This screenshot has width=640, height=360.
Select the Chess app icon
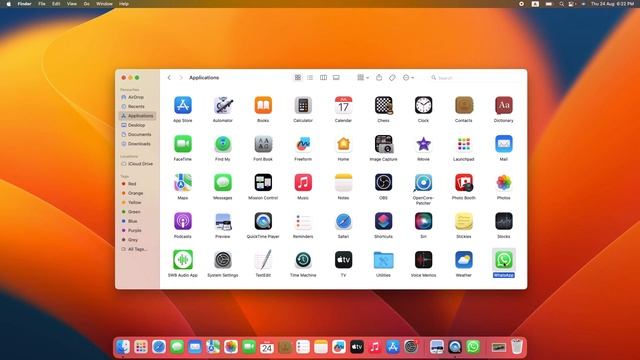383,105
